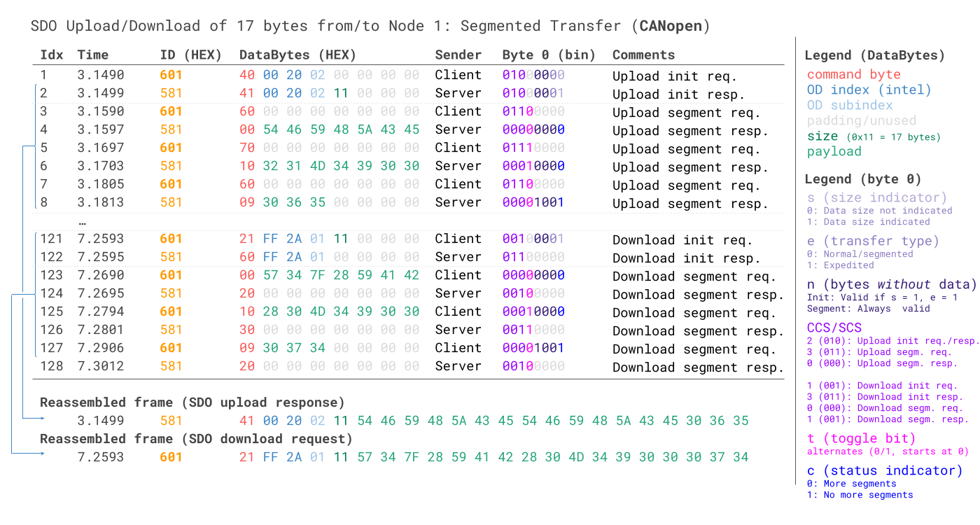This screenshot has height=525, width=980.
Task: Select row index 124
Action: pyautogui.click(x=51, y=293)
